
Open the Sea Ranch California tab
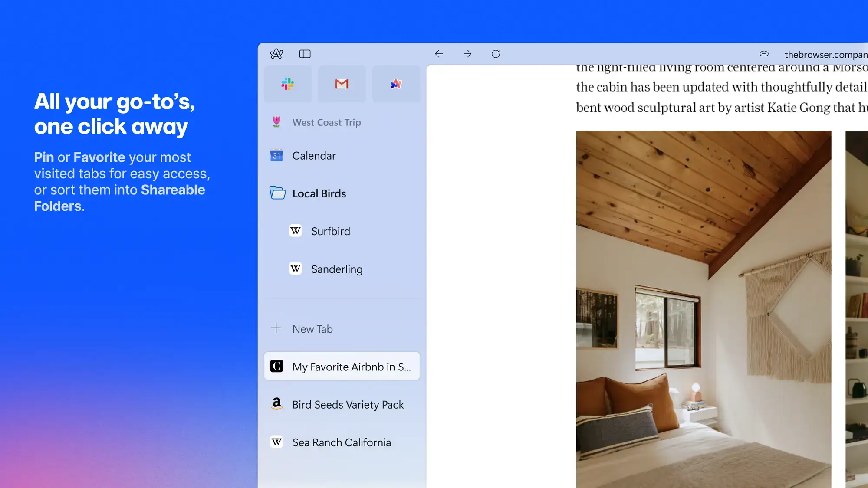click(x=341, y=442)
